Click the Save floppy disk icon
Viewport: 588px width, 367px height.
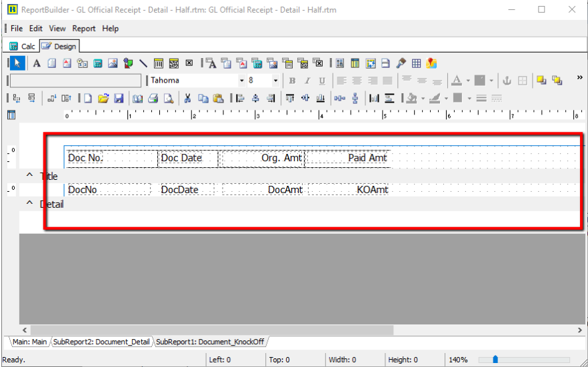tap(119, 98)
